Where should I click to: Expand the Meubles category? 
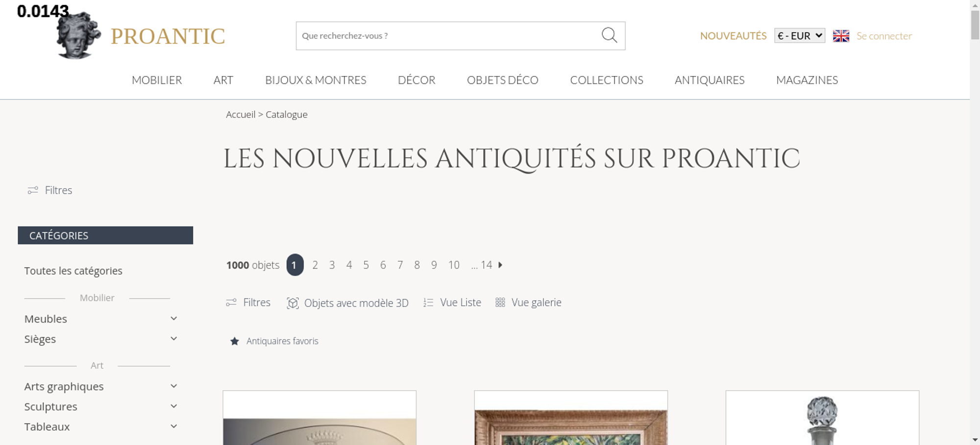click(173, 319)
